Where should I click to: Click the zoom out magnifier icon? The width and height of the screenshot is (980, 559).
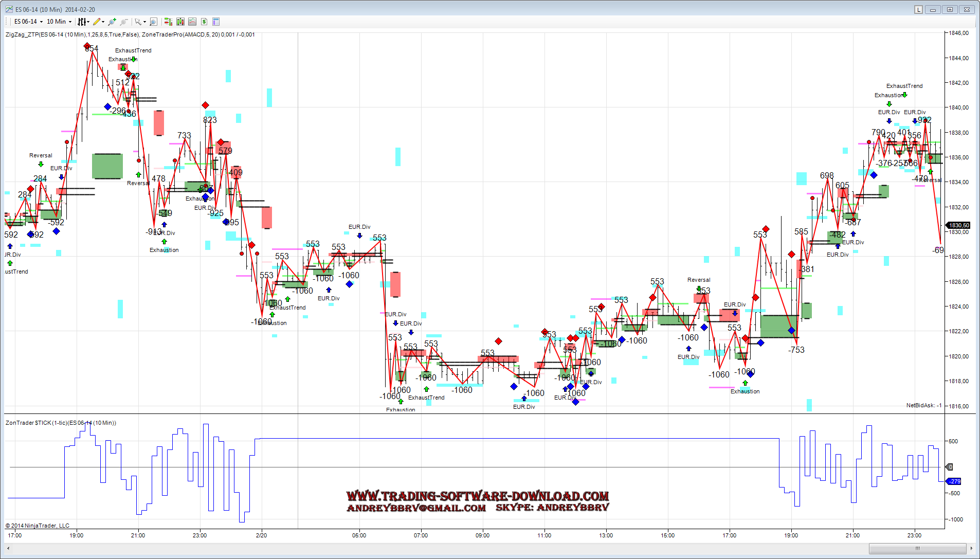coord(123,22)
